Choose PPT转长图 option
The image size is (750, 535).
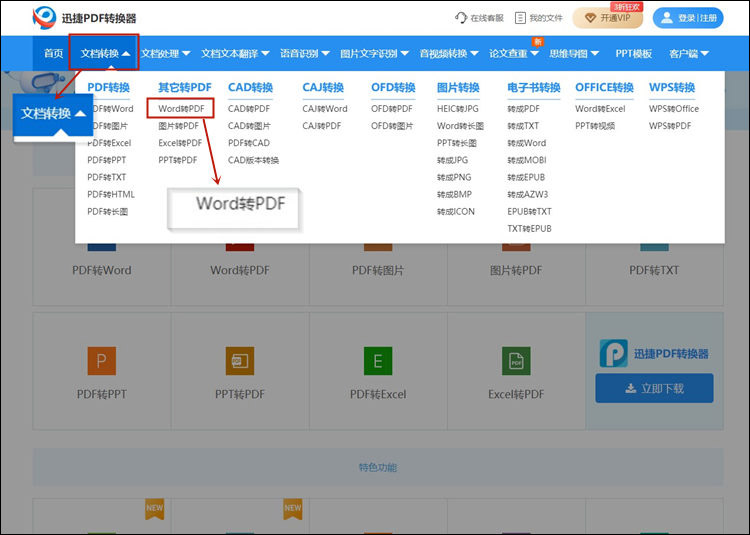click(457, 143)
